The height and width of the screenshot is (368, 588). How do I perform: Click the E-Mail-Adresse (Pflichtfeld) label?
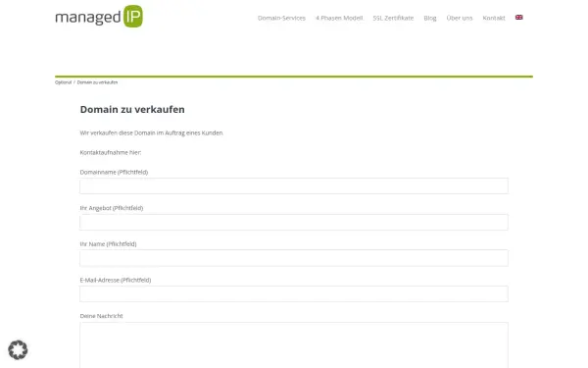(116, 280)
